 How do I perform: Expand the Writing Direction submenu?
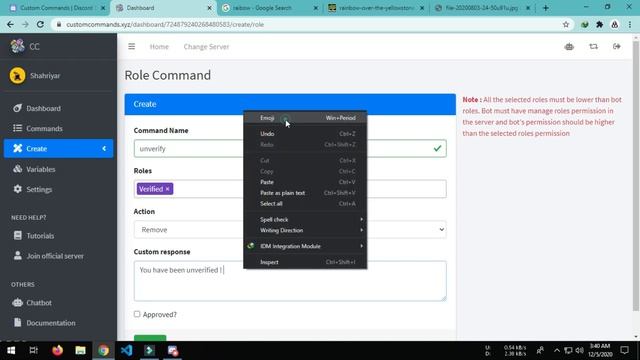[x=305, y=230]
